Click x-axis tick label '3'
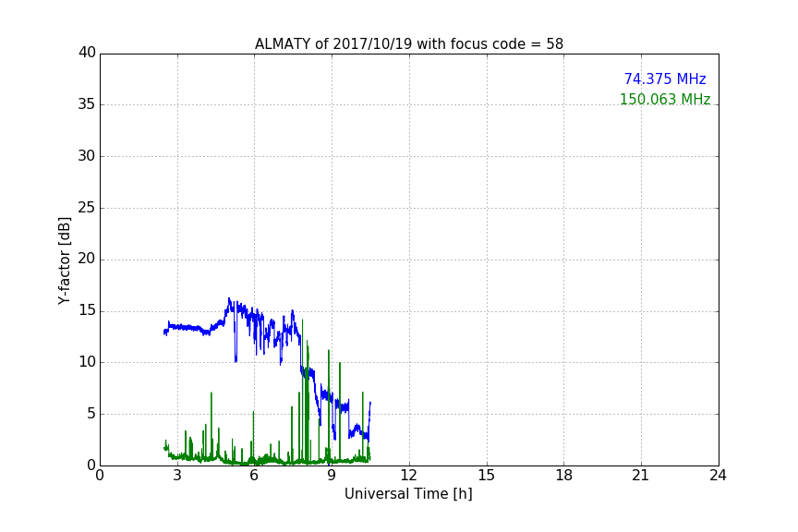 [x=177, y=476]
